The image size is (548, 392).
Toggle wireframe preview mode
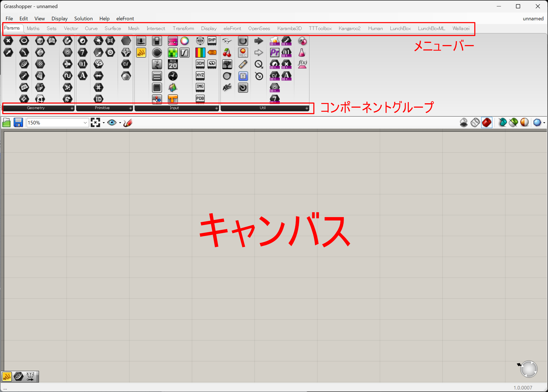[x=475, y=122]
